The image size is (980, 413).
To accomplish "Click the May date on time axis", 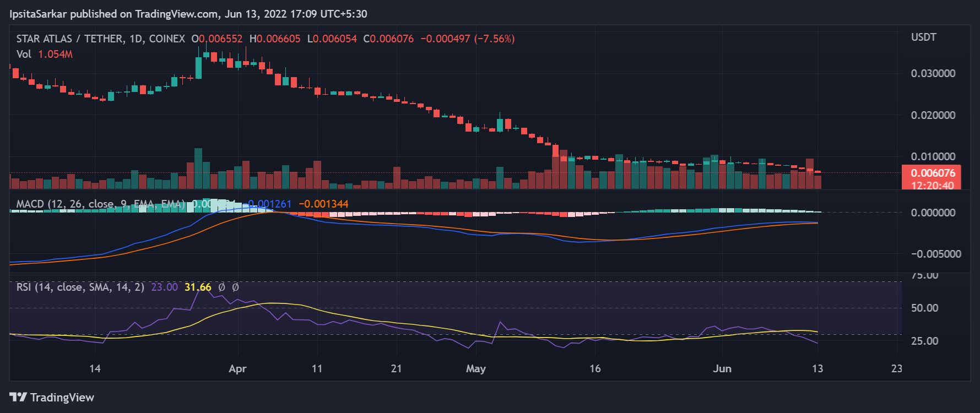I will tap(476, 368).
